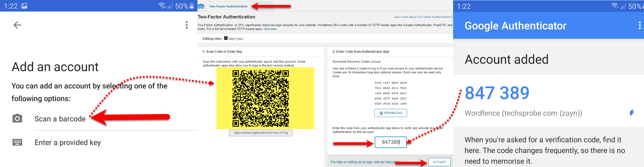This screenshot has width=644, height=167.
Task: Tap the 1:22 clock in the Google Authenticator status bar
Action: click(464, 6)
